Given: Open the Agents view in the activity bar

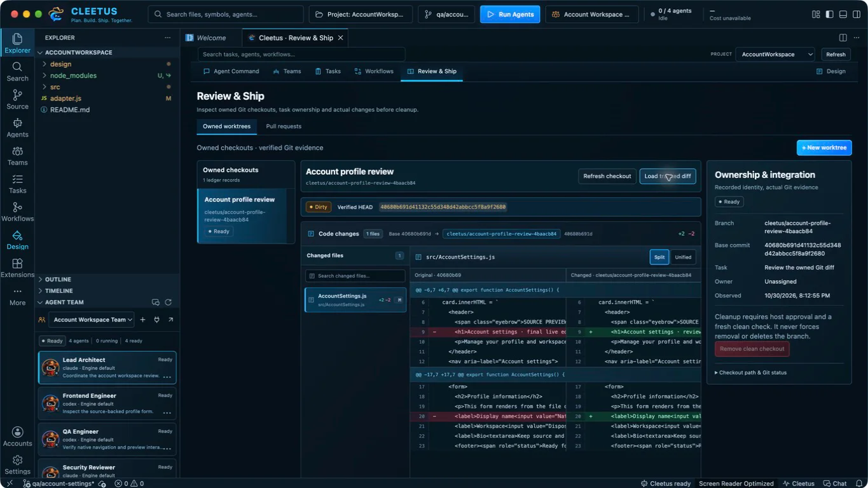Looking at the screenshot, I should [x=17, y=127].
